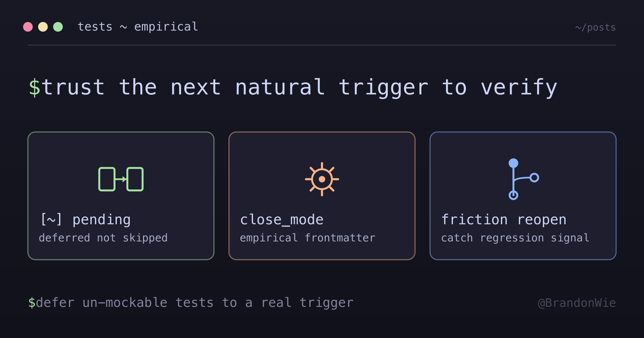644x338 pixels.
Task: Select the "friction reopen" card title
Action: [x=504, y=219]
